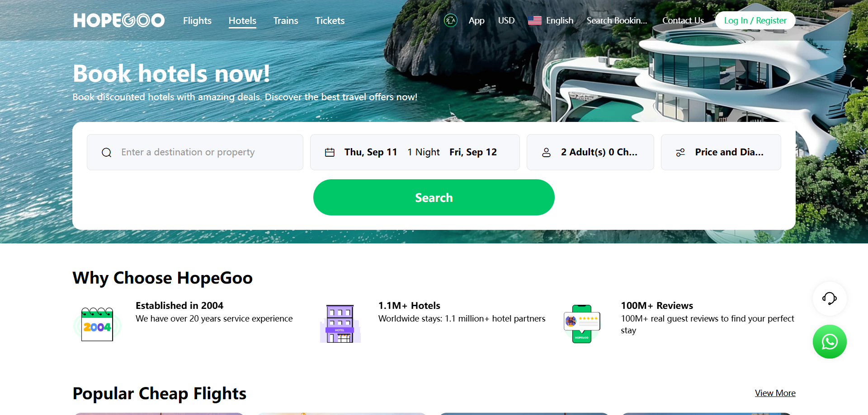Focus the destination or property input
Screen dimensions: 868x415
[203, 152]
